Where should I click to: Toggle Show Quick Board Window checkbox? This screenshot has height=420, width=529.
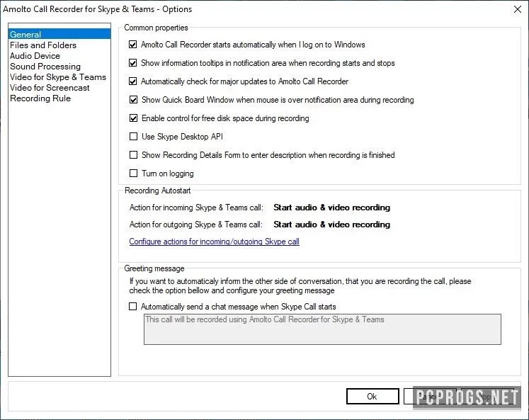(134, 100)
